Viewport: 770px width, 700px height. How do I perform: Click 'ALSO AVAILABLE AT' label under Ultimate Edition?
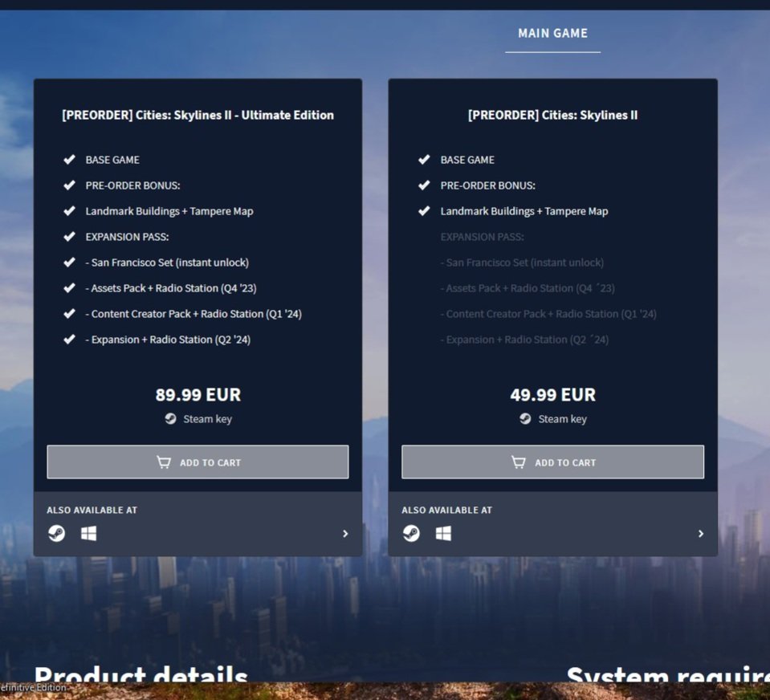(x=92, y=510)
